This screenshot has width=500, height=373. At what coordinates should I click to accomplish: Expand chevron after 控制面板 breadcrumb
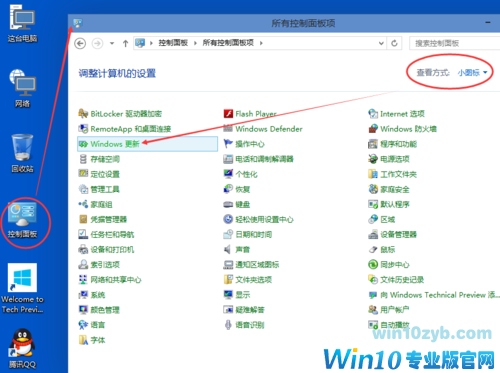(x=195, y=43)
